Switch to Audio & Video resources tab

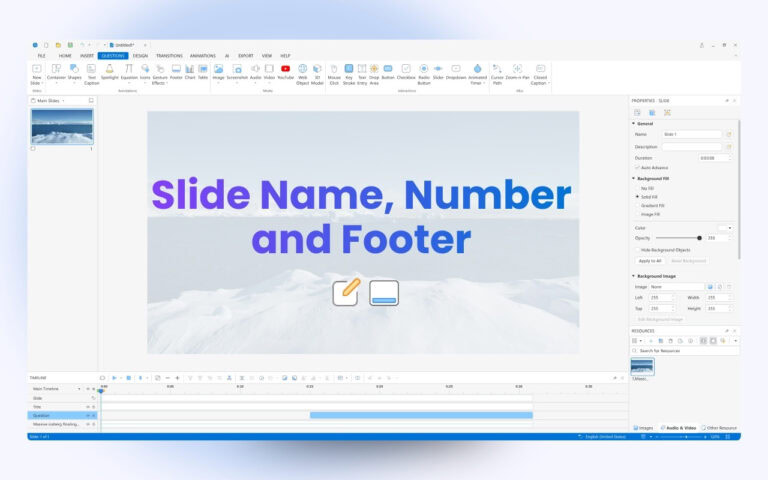[678, 428]
